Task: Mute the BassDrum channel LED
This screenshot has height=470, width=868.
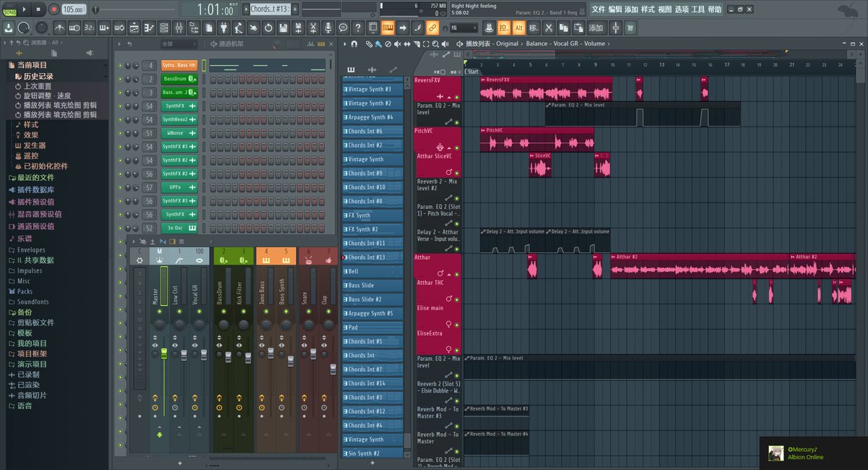Action: pyautogui.click(x=120, y=79)
